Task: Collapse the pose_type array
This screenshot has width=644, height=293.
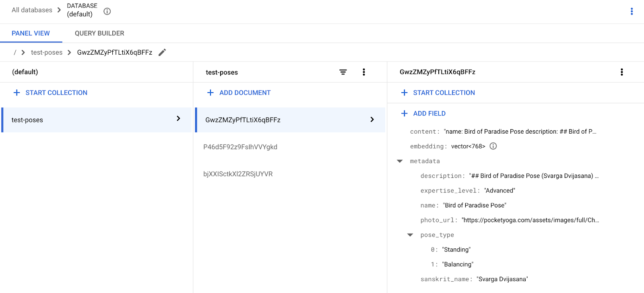Action: (410, 235)
